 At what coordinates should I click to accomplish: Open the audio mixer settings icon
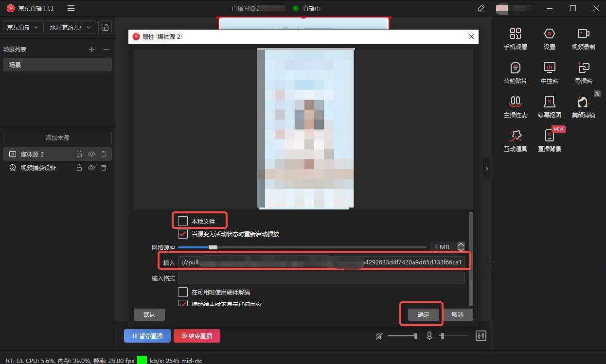pyautogui.click(x=481, y=336)
